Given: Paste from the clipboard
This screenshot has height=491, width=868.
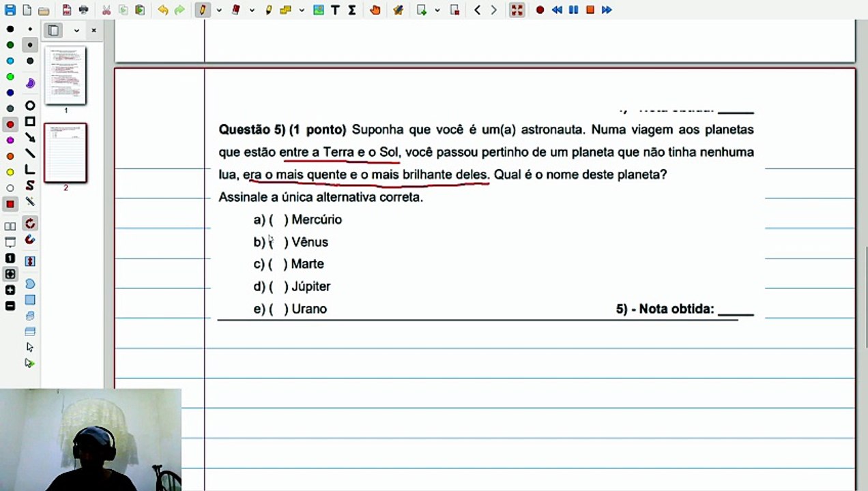Looking at the screenshot, I should [140, 10].
